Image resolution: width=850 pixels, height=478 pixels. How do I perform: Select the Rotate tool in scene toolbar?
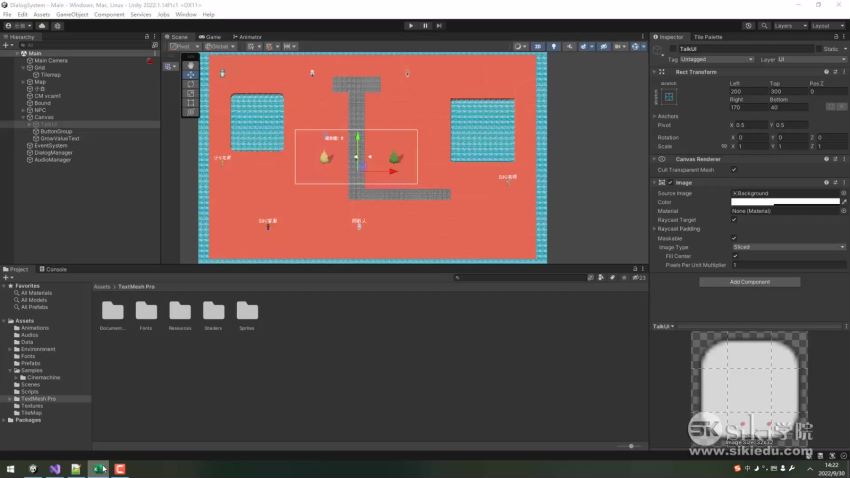[191, 84]
